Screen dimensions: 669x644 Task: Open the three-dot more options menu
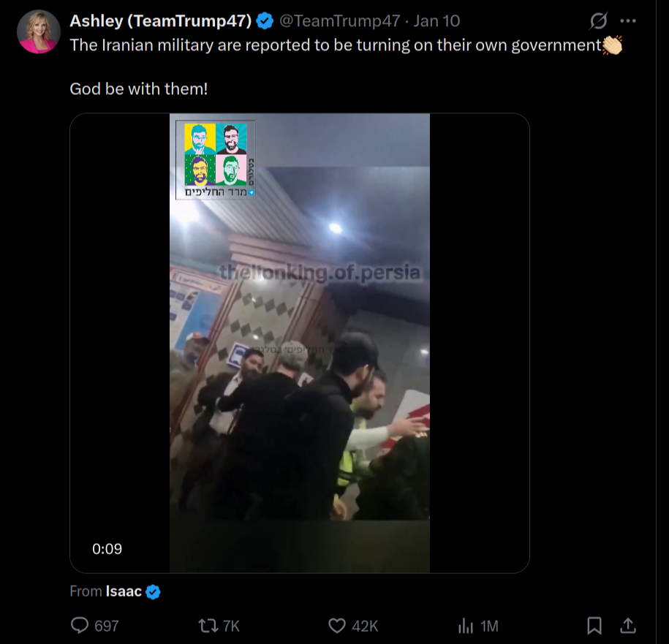(x=627, y=20)
